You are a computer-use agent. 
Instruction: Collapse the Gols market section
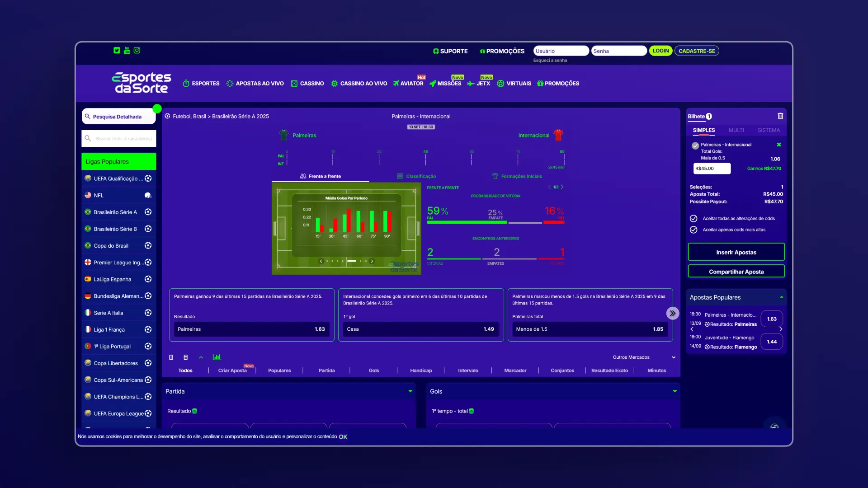(x=675, y=391)
